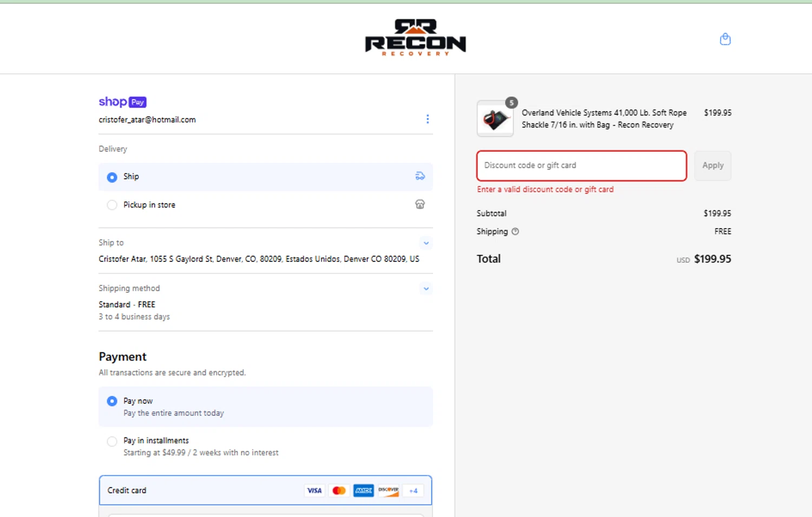Screen dimensions: 812x517
Task: Select the Credit card payment header
Action: coord(265,490)
